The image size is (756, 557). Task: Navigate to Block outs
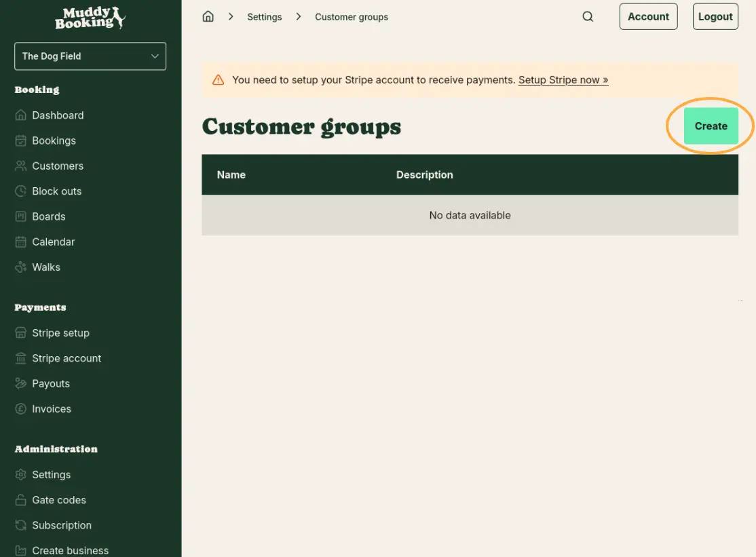click(x=56, y=191)
